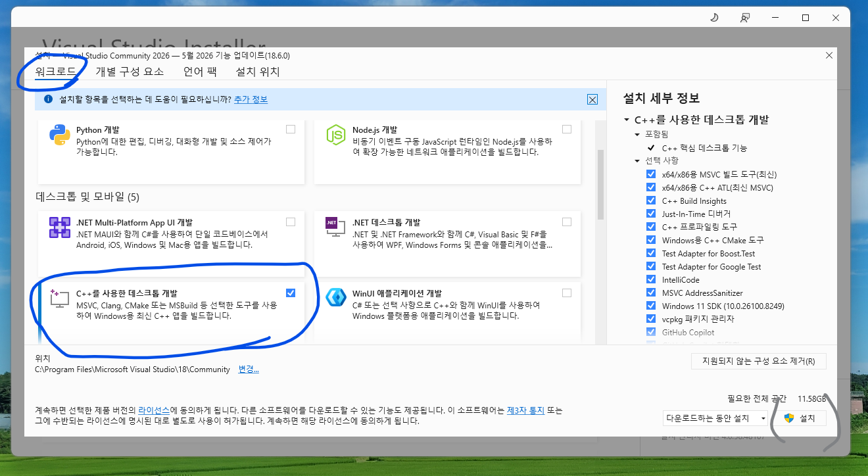The width and height of the screenshot is (868, 476).
Task: Click the WinUI 애플리케이션 개발 icon
Action: click(336, 298)
